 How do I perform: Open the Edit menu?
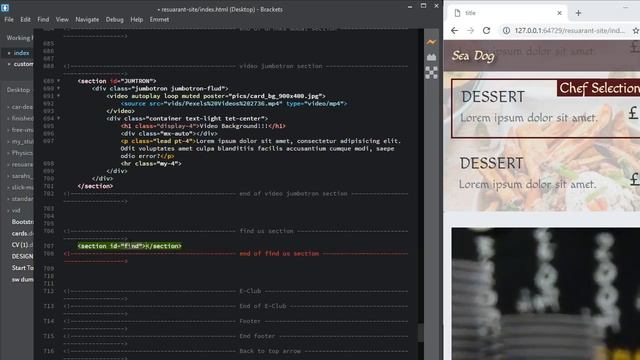click(x=25, y=20)
